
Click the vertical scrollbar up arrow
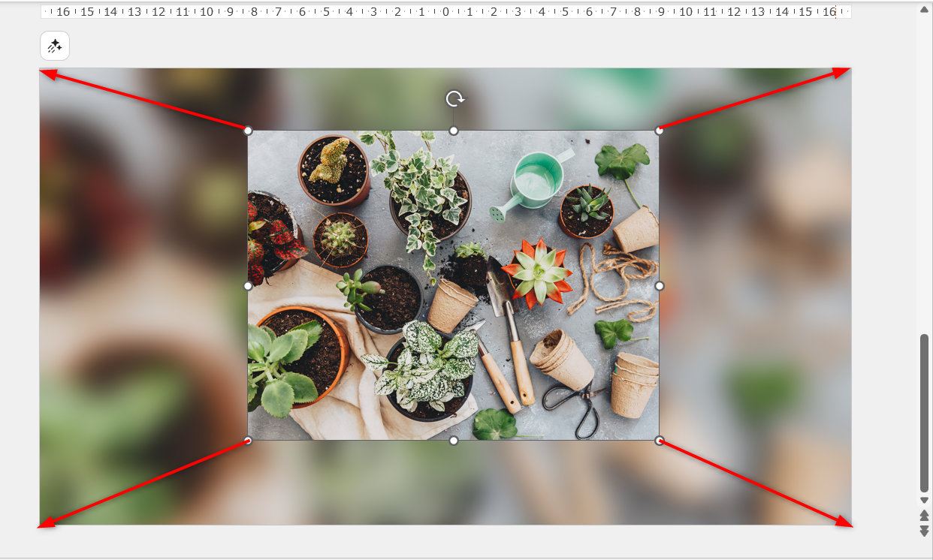(x=925, y=9)
